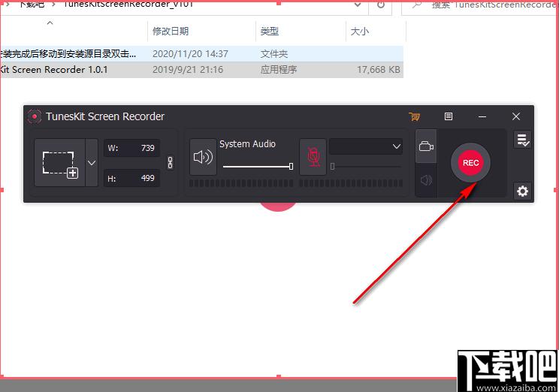Open the TunesKit menu list icon
Screen dimensions: 559x392
pyautogui.click(x=449, y=116)
